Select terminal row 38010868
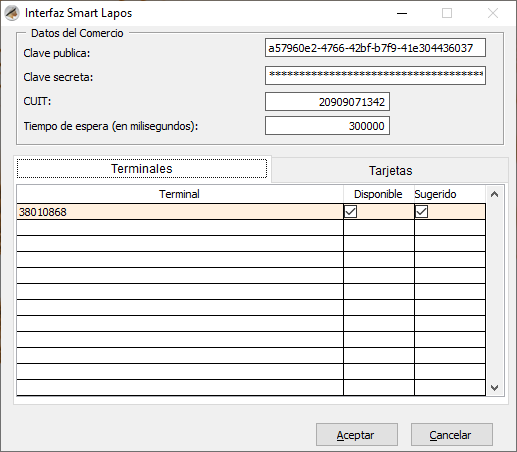The image size is (517, 452). (x=180, y=212)
